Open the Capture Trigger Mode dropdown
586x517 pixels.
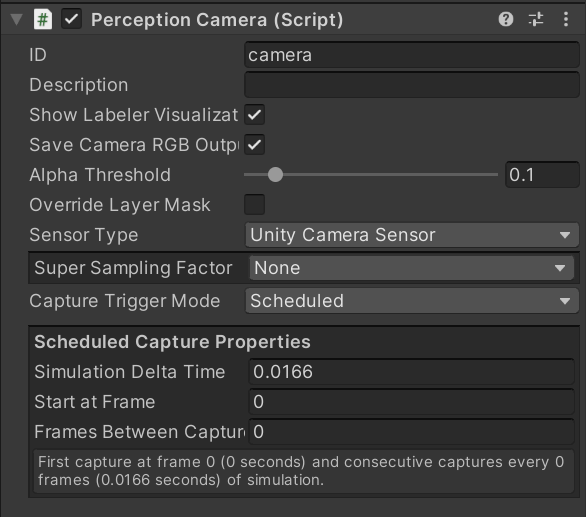point(412,301)
